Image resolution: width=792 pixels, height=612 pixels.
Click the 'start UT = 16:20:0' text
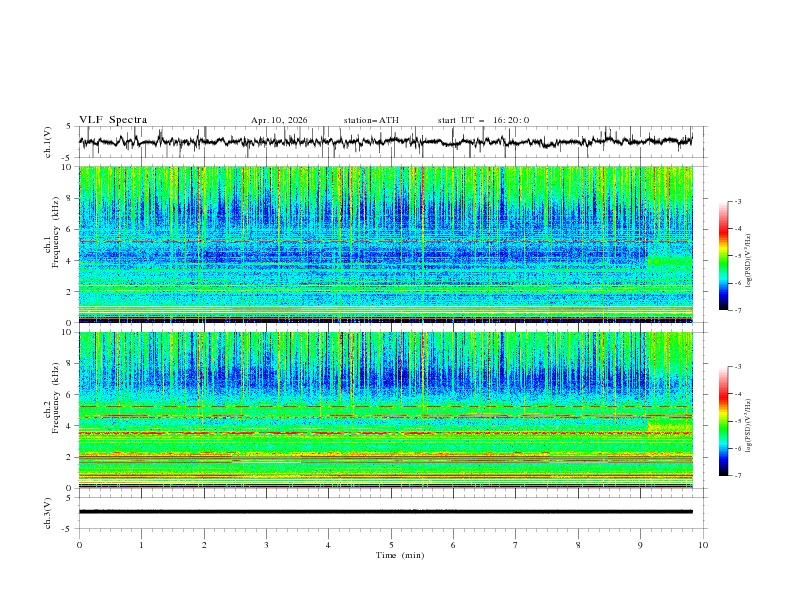[483, 121]
